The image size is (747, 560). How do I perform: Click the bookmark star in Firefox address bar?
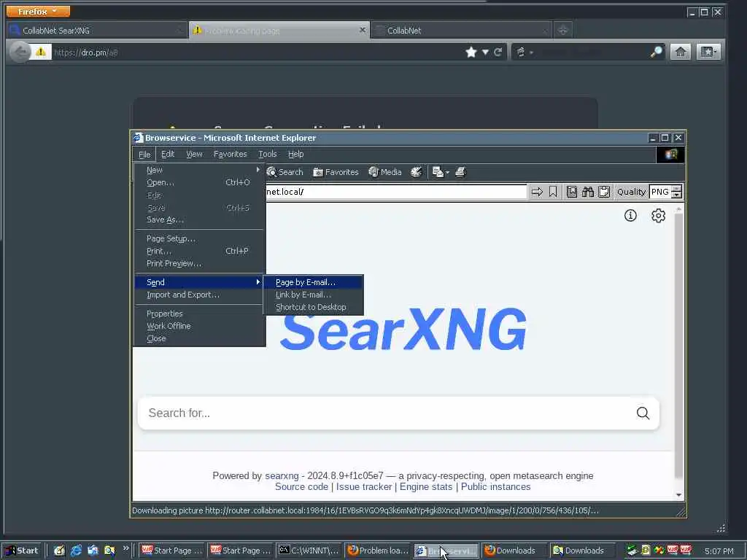point(471,52)
